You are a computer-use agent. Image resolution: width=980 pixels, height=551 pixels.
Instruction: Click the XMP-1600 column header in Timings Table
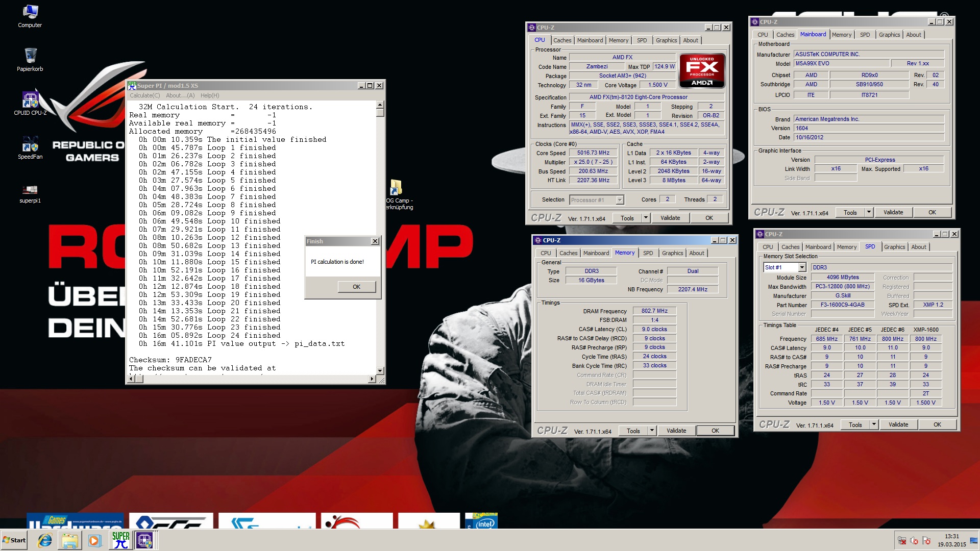[925, 330]
